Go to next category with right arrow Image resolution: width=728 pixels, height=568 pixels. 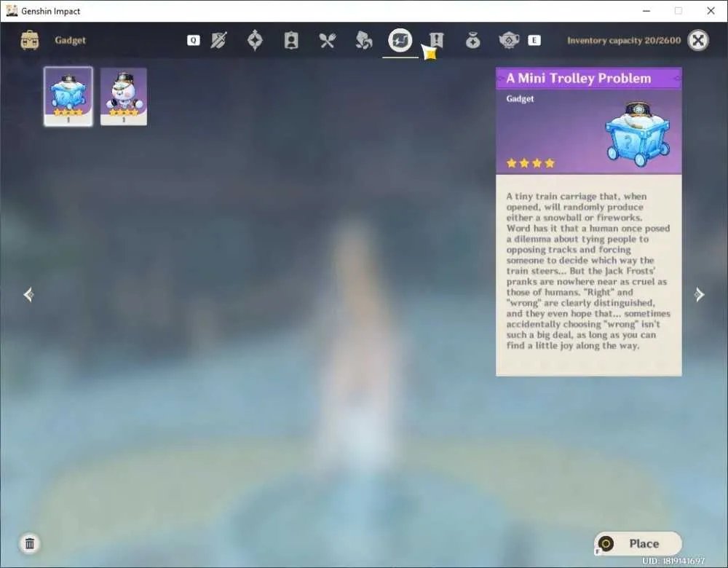pos(699,294)
